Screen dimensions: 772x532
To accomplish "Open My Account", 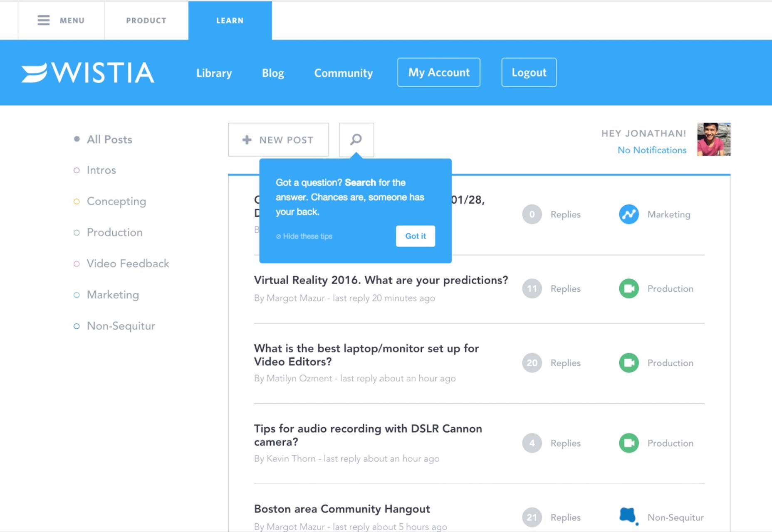I will (439, 72).
